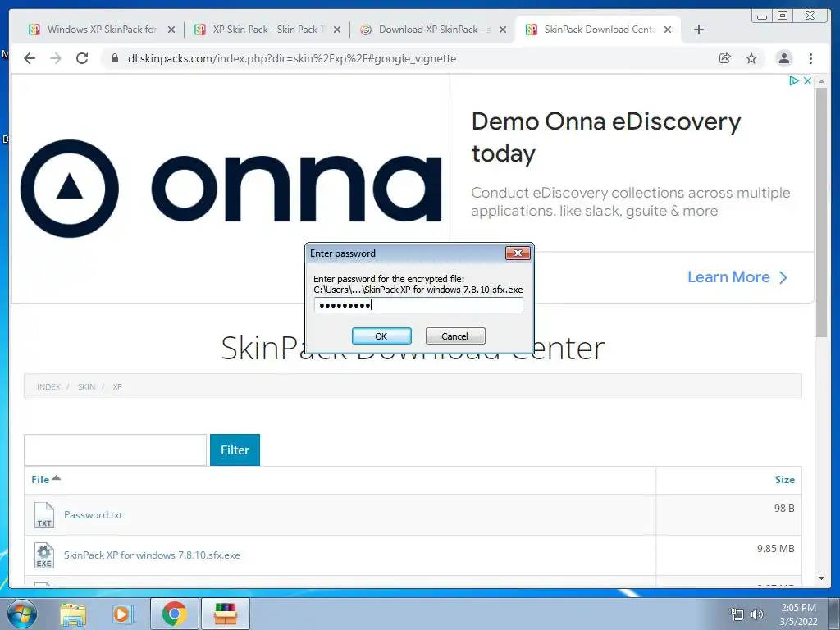Click the Chrome taskbar icon
840x630 pixels.
point(174,614)
